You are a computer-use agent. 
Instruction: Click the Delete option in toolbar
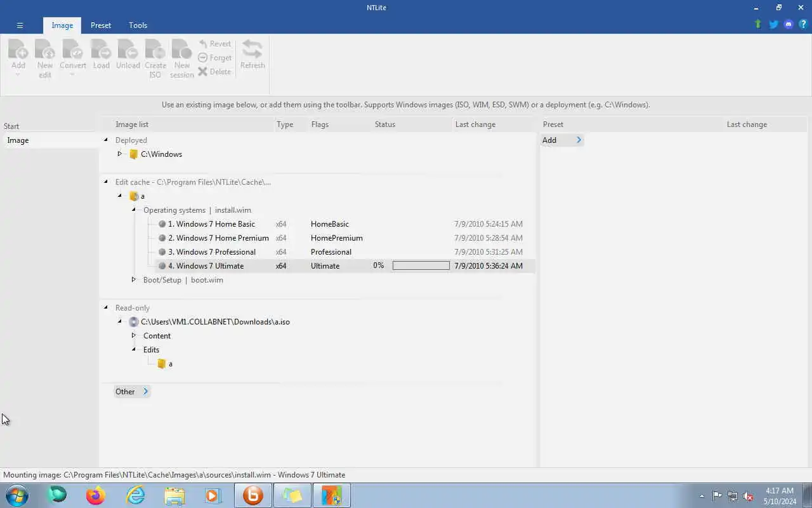pos(214,72)
